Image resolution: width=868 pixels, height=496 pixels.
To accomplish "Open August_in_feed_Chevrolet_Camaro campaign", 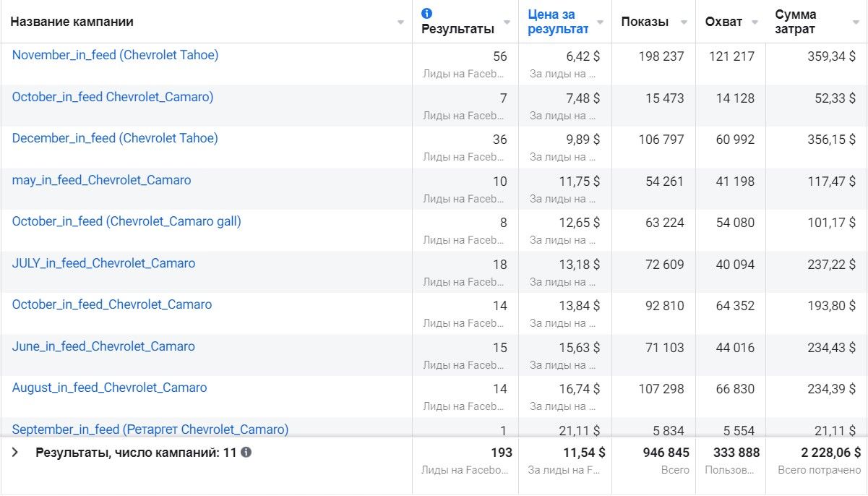I will click(x=109, y=388).
